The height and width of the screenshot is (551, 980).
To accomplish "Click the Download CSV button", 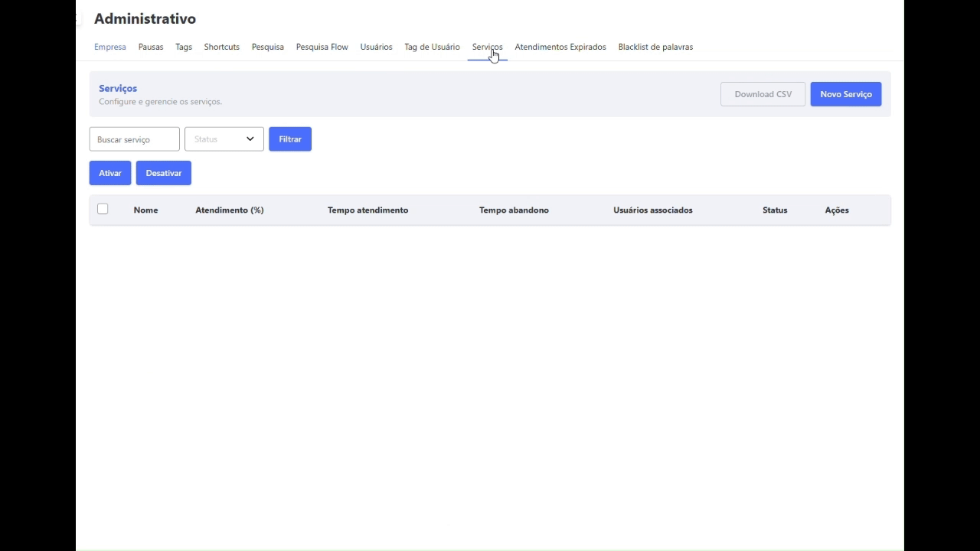I will [x=763, y=94].
